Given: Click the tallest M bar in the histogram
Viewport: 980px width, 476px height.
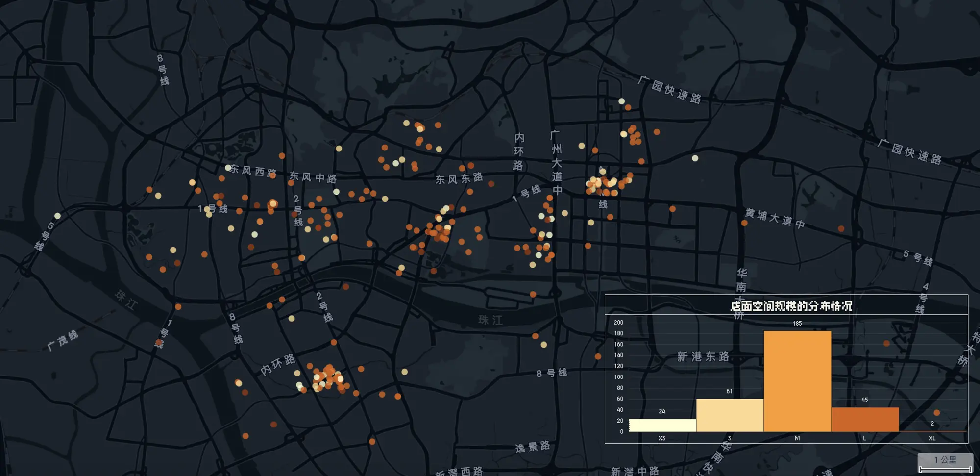Looking at the screenshot, I should 797,381.
